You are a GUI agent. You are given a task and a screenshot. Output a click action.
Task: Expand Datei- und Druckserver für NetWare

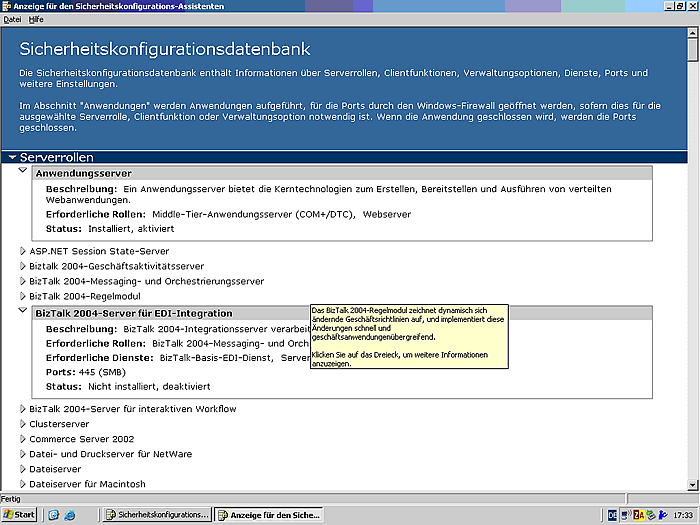pos(23,454)
